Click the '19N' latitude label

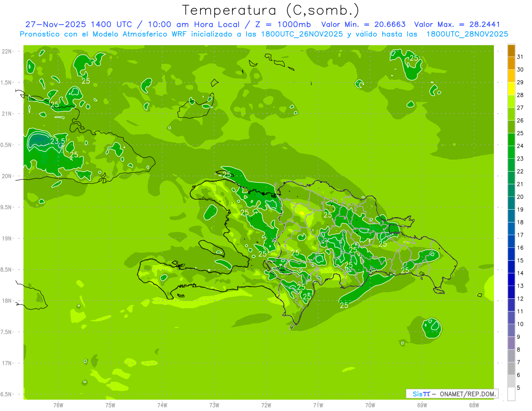8,239
